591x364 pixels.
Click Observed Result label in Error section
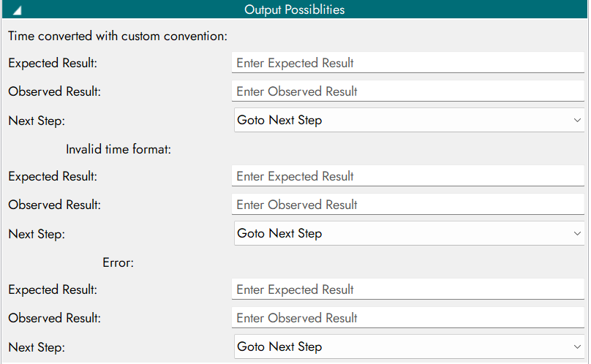click(x=54, y=318)
